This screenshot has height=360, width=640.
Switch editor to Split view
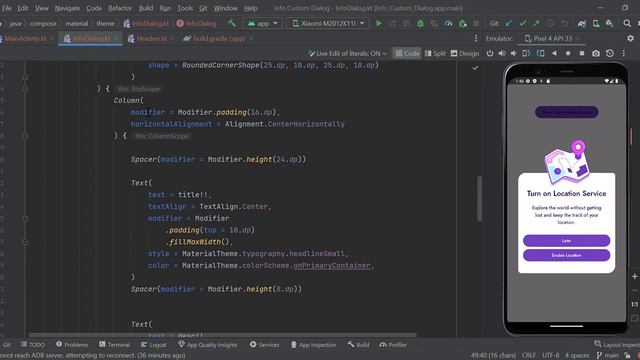click(435, 53)
